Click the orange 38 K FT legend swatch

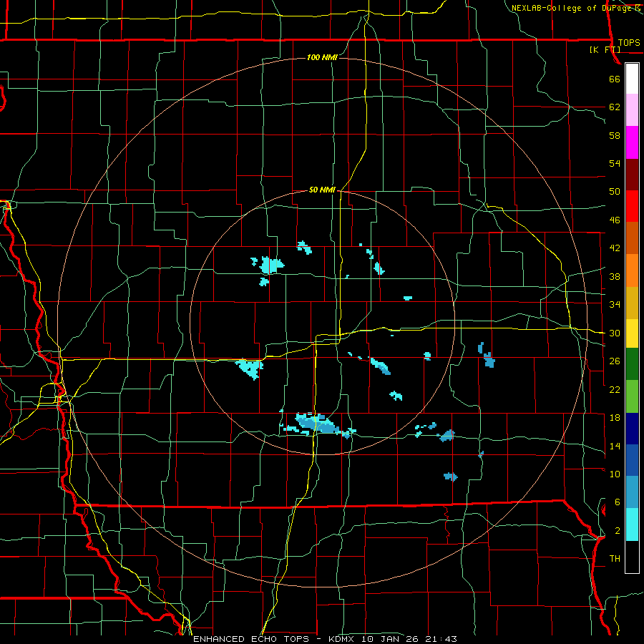pos(632,270)
